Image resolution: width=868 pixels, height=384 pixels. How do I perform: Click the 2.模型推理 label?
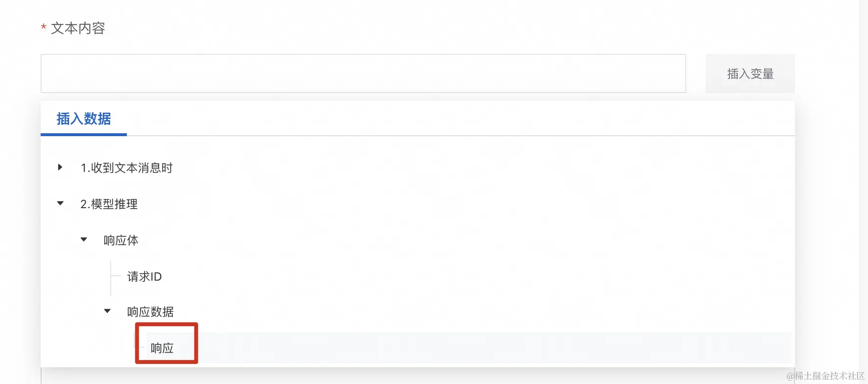pos(109,204)
